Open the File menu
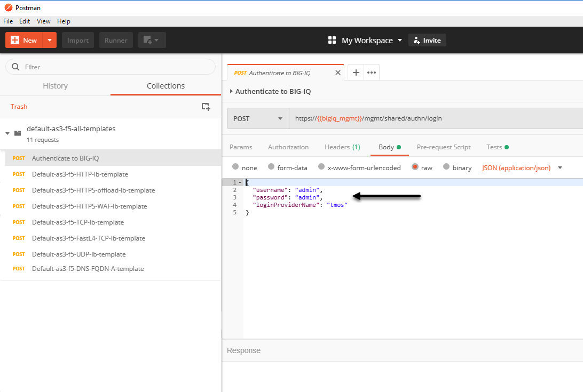Screen dimensions: 583x392 pos(8,21)
